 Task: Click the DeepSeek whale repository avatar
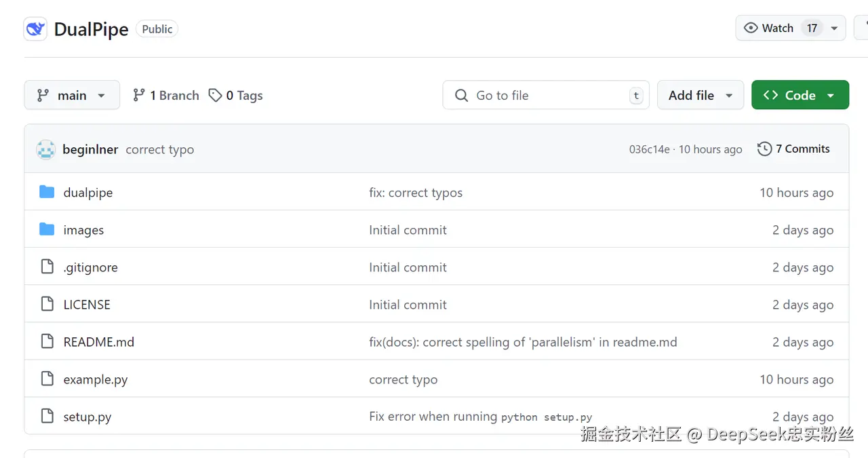(x=35, y=29)
